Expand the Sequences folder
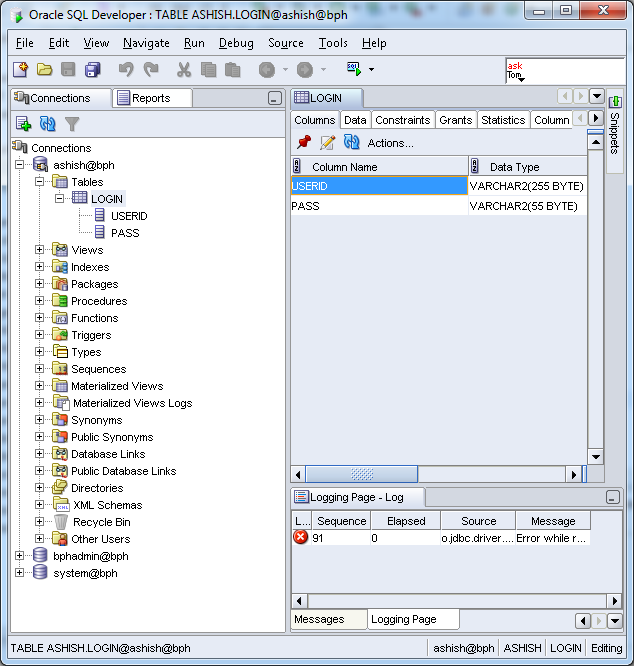The image size is (634, 666). [39, 368]
